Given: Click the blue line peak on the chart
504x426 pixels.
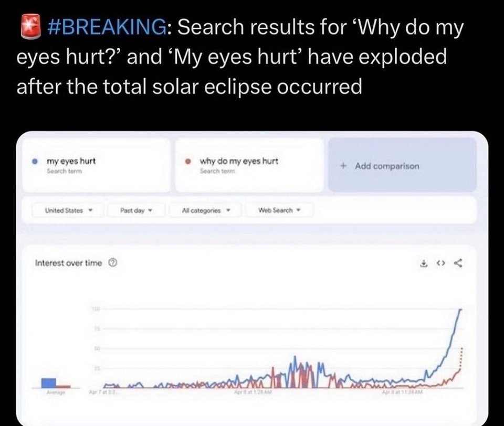Looking at the screenshot, I should 460,310.
